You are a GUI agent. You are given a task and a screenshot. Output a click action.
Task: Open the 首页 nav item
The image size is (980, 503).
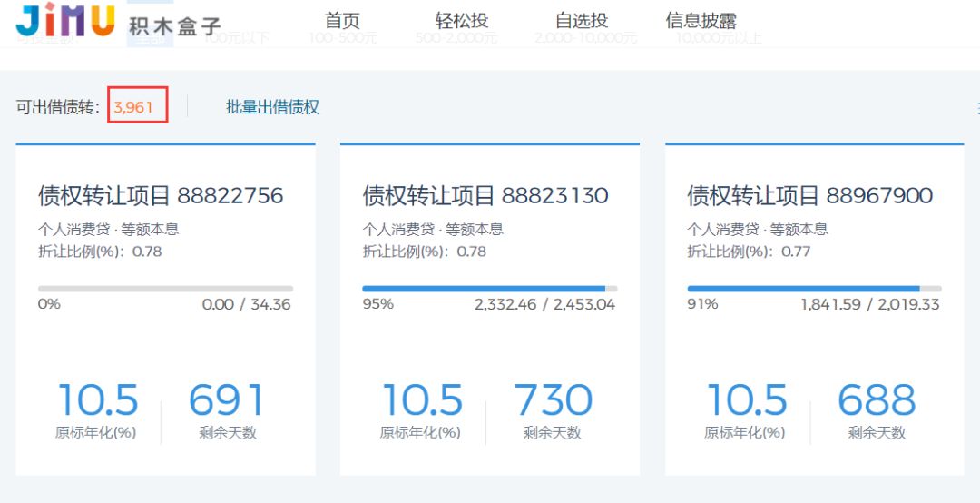[342, 21]
